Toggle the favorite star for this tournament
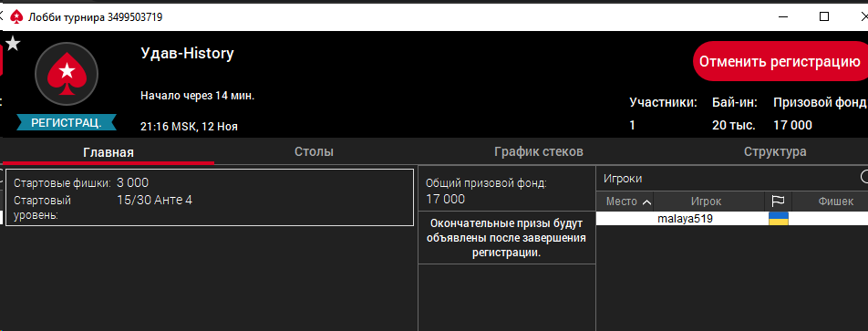Screen dimensions: 868x331 point(13,43)
